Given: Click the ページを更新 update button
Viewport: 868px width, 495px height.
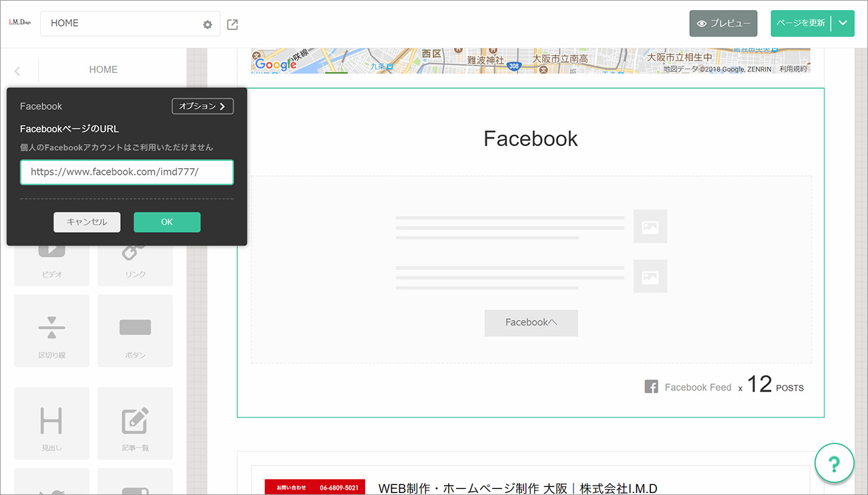Looking at the screenshot, I should coord(801,23).
